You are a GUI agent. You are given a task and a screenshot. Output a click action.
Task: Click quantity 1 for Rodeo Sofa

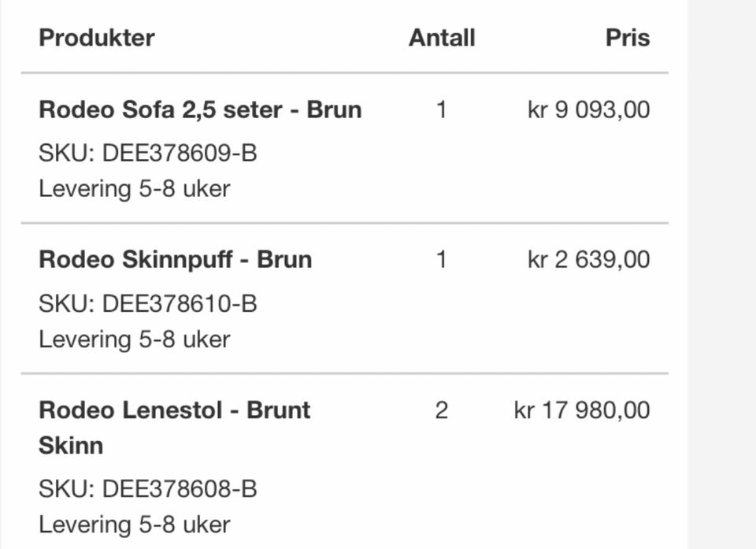(441, 109)
